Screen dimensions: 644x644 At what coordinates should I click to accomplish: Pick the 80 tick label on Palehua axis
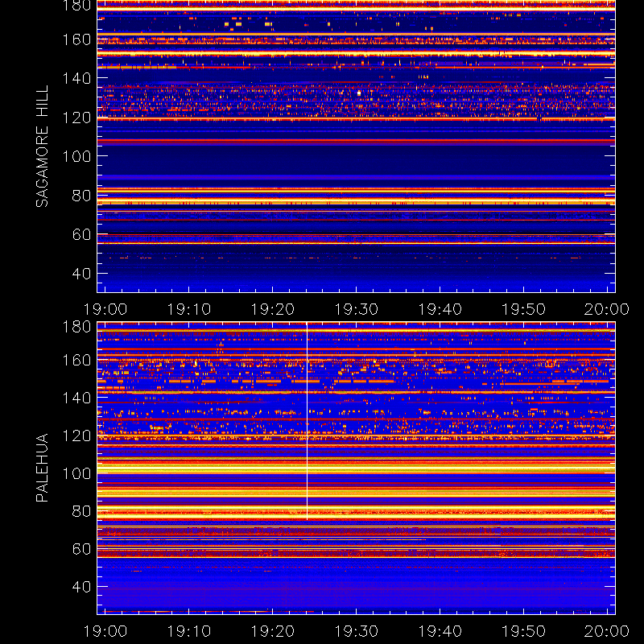coord(81,511)
